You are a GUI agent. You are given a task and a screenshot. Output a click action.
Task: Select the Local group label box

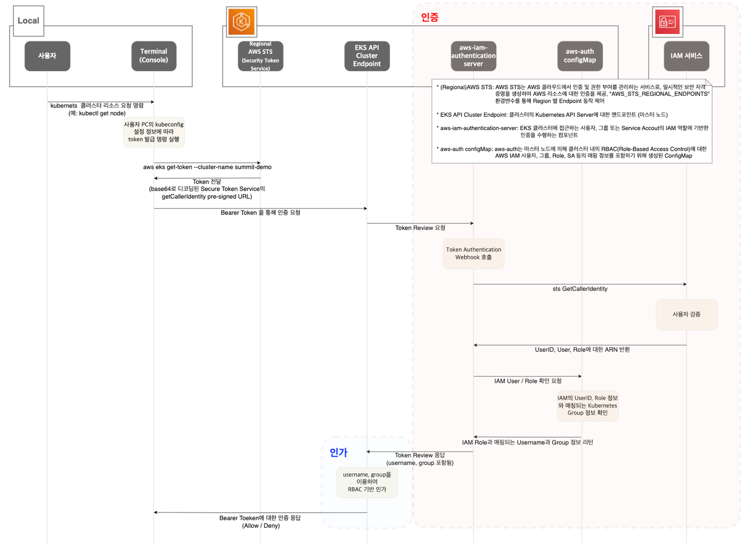(x=28, y=21)
